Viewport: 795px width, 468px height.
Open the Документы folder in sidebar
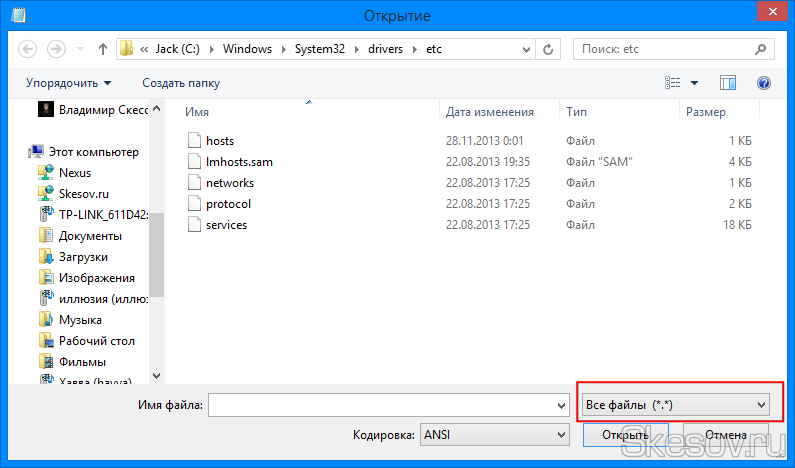pos(90,236)
